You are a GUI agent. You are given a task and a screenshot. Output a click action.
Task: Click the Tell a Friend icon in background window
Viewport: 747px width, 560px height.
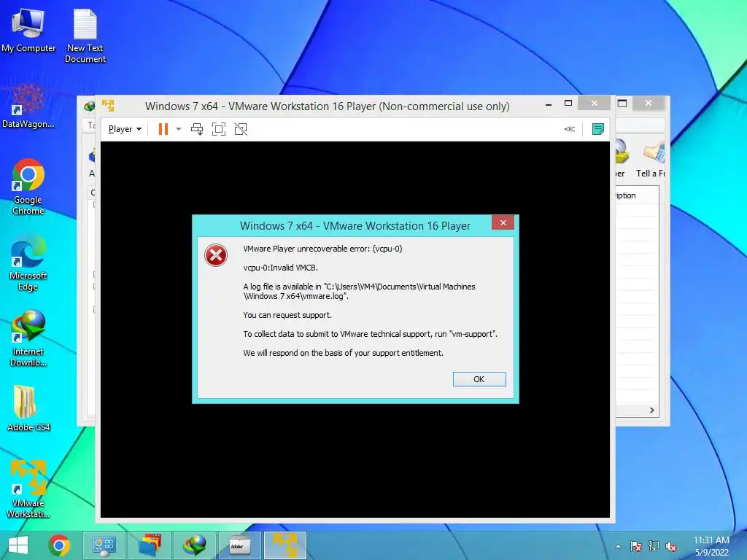coord(654,152)
